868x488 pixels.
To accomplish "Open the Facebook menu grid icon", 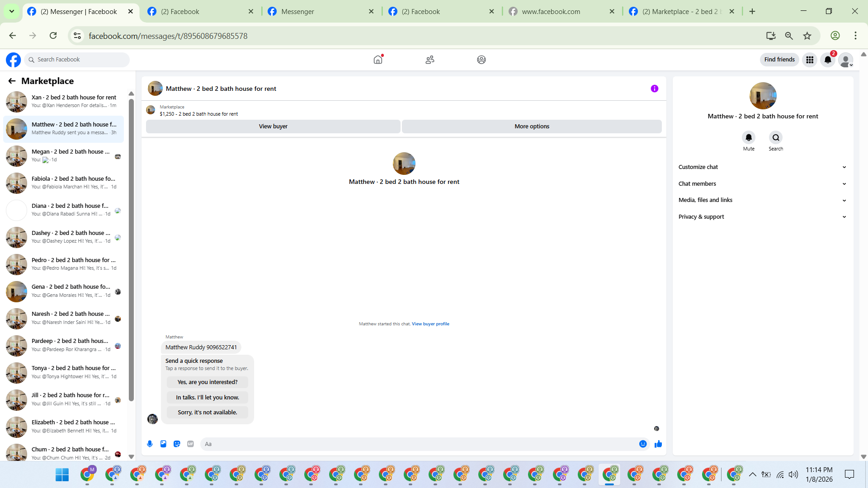I will pos(810,60).
